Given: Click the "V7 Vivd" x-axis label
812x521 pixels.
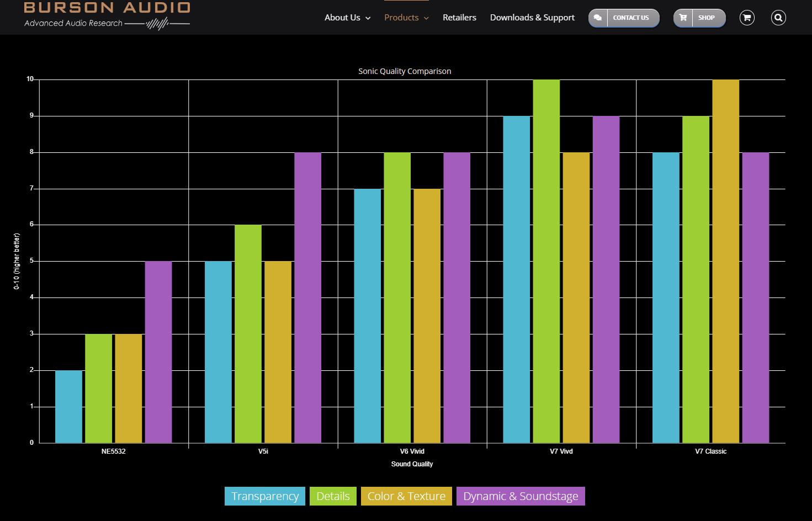Looking at the screenshot, I should [x=561, y=451].
